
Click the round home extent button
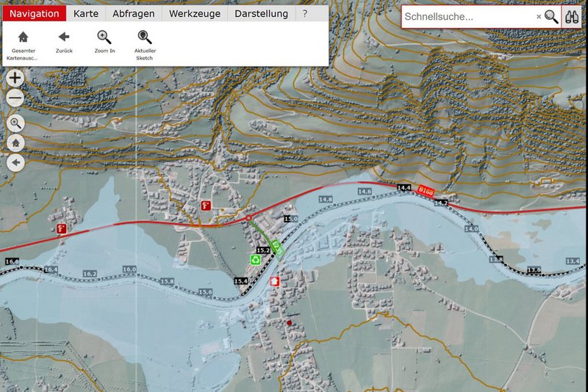tap(15, 142)
